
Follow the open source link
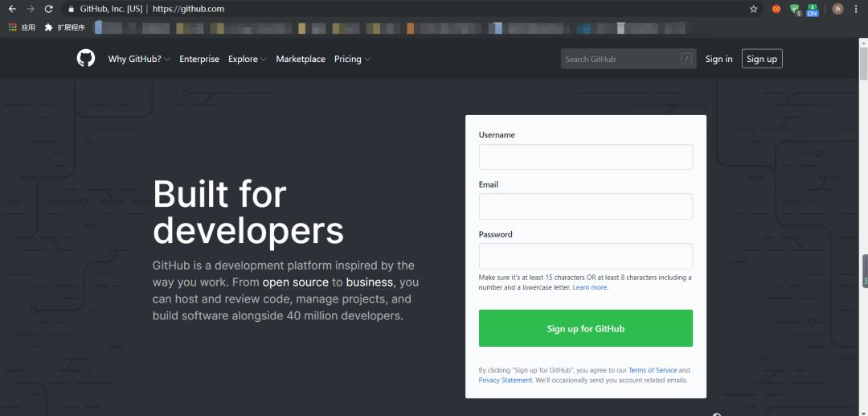296,282
